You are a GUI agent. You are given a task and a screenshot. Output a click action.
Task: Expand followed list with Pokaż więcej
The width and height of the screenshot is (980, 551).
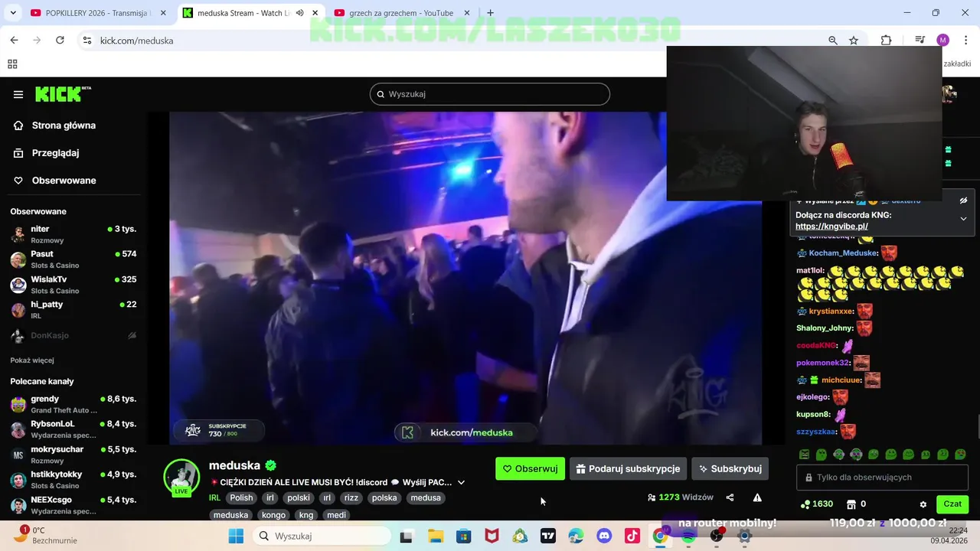point(32,360)
